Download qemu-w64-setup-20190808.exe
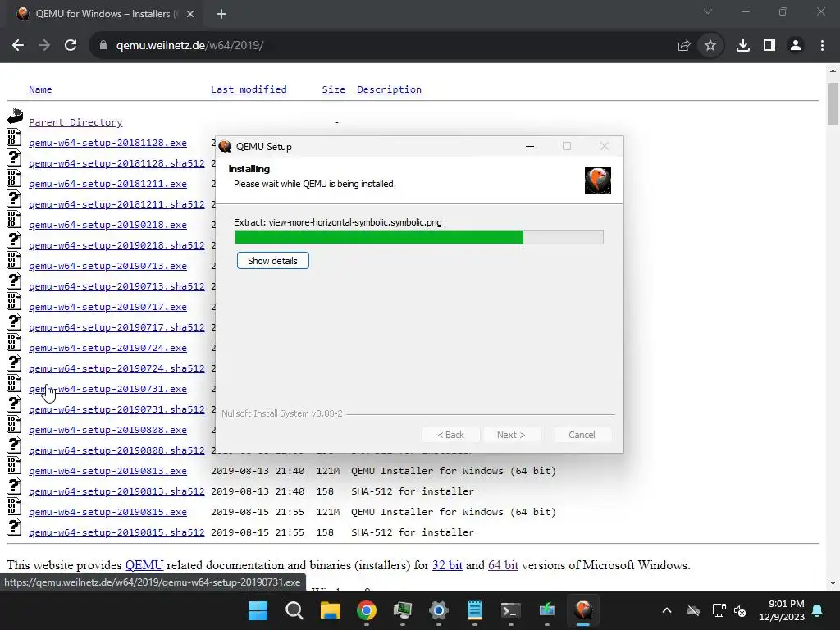The width and height of the screenshot is (840, 630). pyautogui.click(x=107, y=430)
